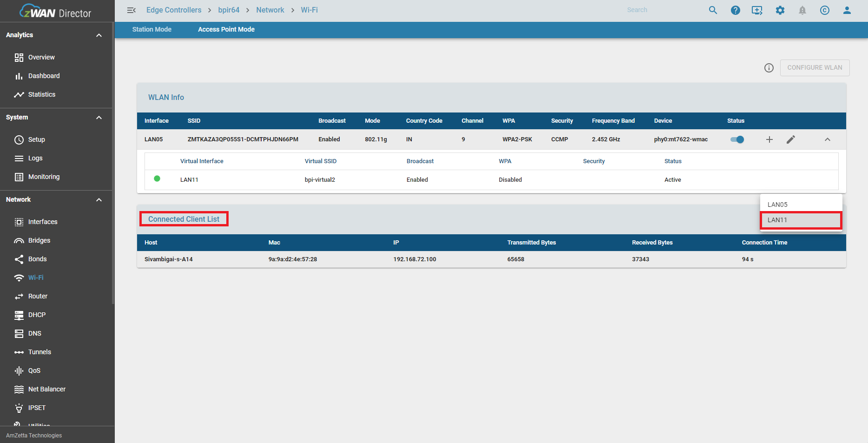Open the Tunnels page from the sidebar
The height and width of the screenshot is (443, 868).
point(39,352)
